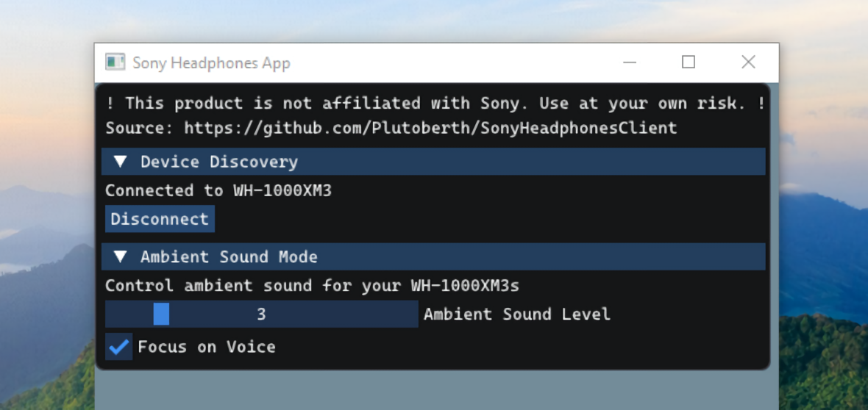Disconnect from the WH-1000XM3 headphones
This screenshot has height=410, width=868.
[x=160, y=219]
